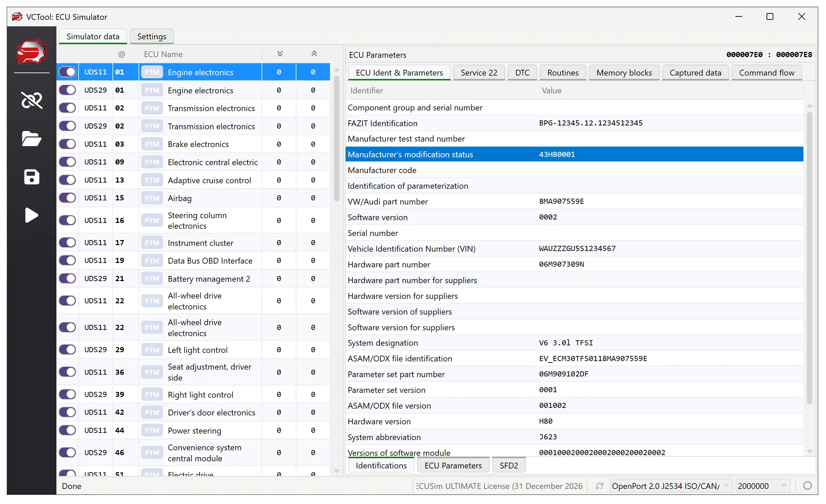
Task: Click the red car logo in sidebar
Action: pyautogui.click(x=31, y=52)
